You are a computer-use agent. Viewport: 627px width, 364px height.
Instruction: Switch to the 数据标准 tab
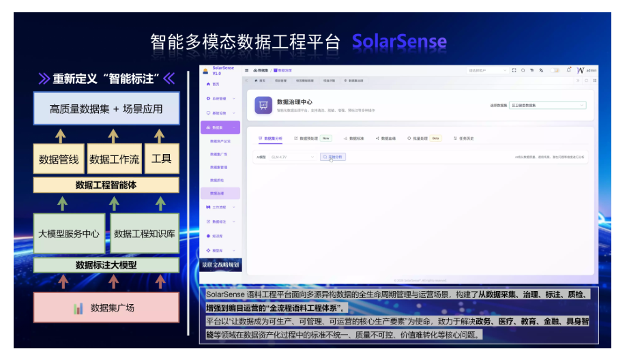coord(354,138)
